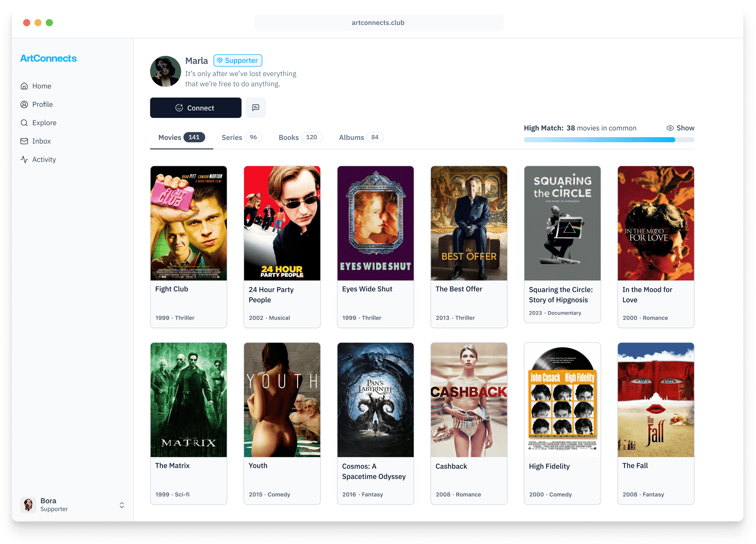The height and width of the screenshot is (544, 756).
Task: Switch to the Movies tab
Action: 182,137
